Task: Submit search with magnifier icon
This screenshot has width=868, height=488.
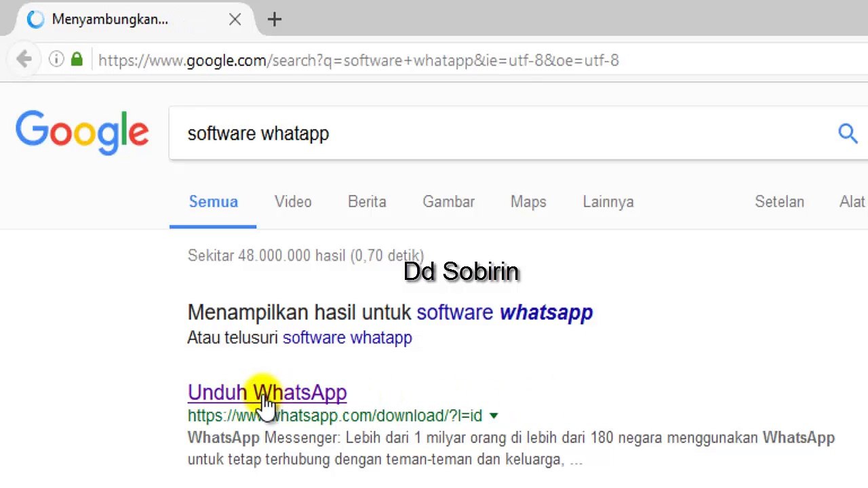Action: 848,134
